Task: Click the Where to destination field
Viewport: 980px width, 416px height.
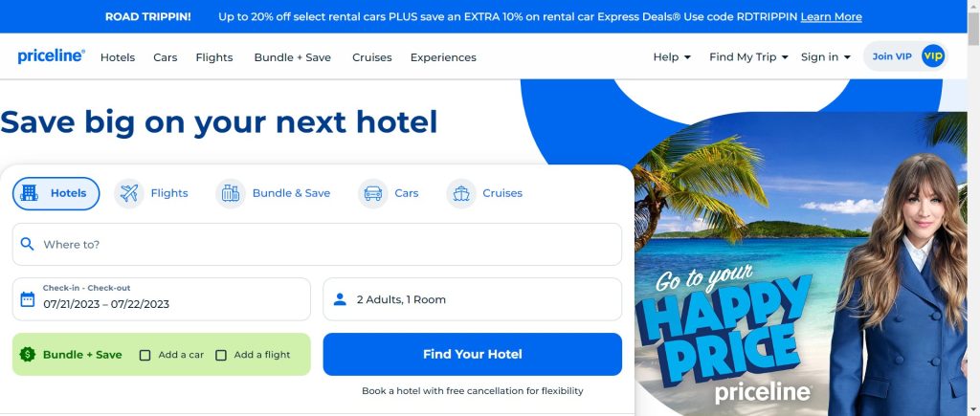Action: pyautogui.click(x=317, y=244)
